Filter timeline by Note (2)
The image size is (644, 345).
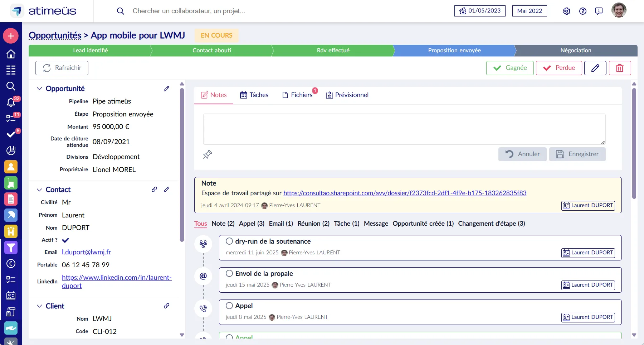223,224
